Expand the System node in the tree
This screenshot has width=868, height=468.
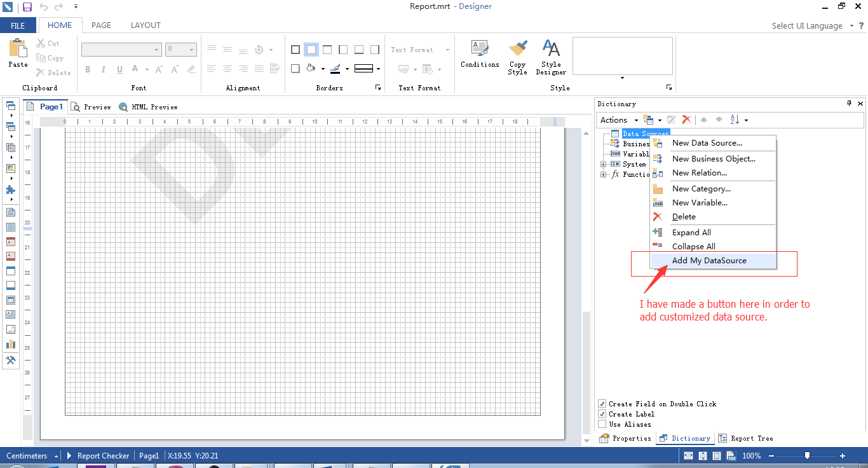pos(603,164)
